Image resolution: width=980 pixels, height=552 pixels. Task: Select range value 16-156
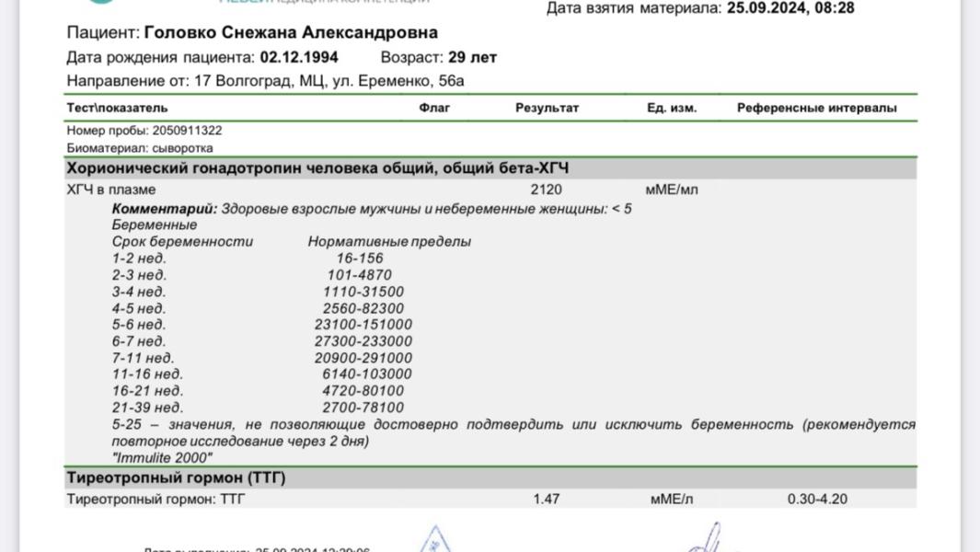pos(360,259)
